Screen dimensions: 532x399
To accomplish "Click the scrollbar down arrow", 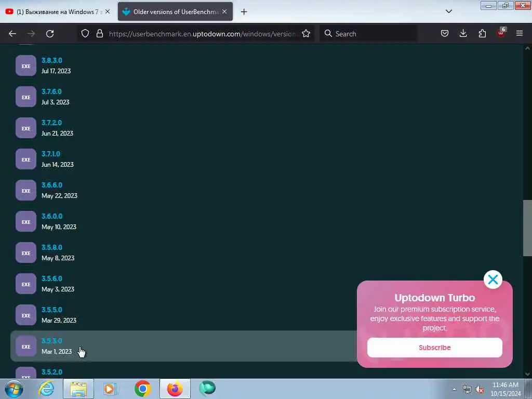I will [x=527, y=374].
